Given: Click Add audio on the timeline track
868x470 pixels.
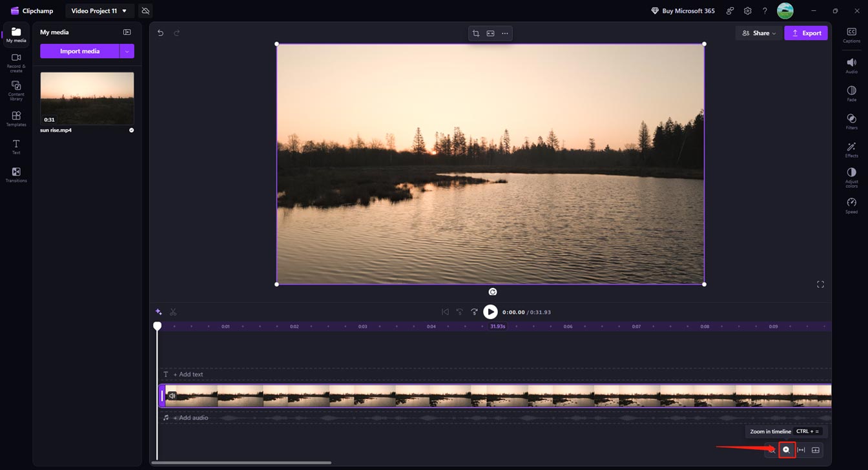Looking at the screenshot, I should click(191, 418).
